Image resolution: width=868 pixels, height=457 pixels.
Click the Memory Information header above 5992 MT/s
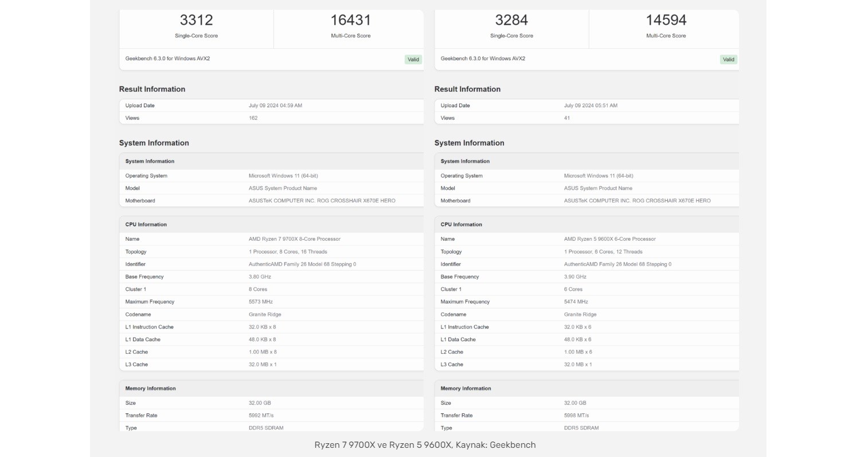pos(151,389)
